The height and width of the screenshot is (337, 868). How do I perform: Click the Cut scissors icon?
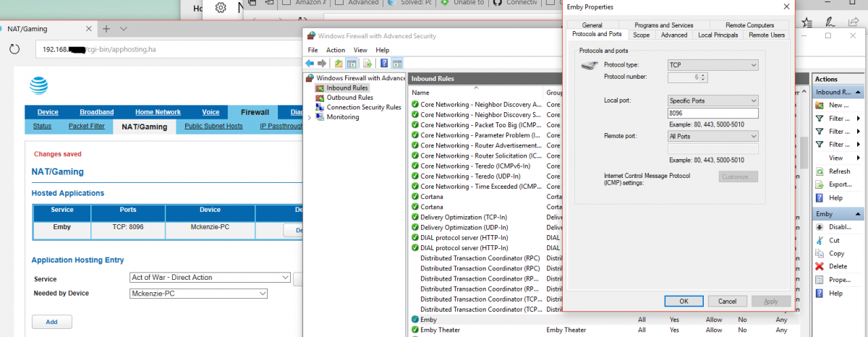(x=820, y=240)
